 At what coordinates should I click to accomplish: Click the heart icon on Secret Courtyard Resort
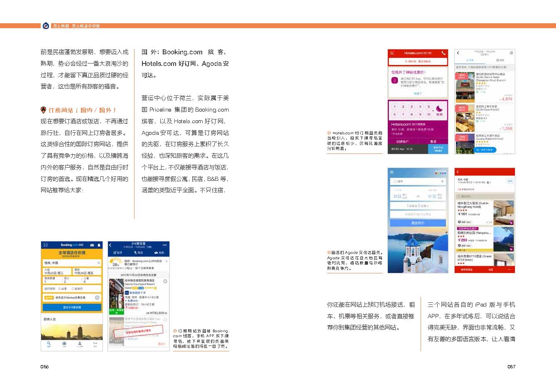(x=165, y=281)
